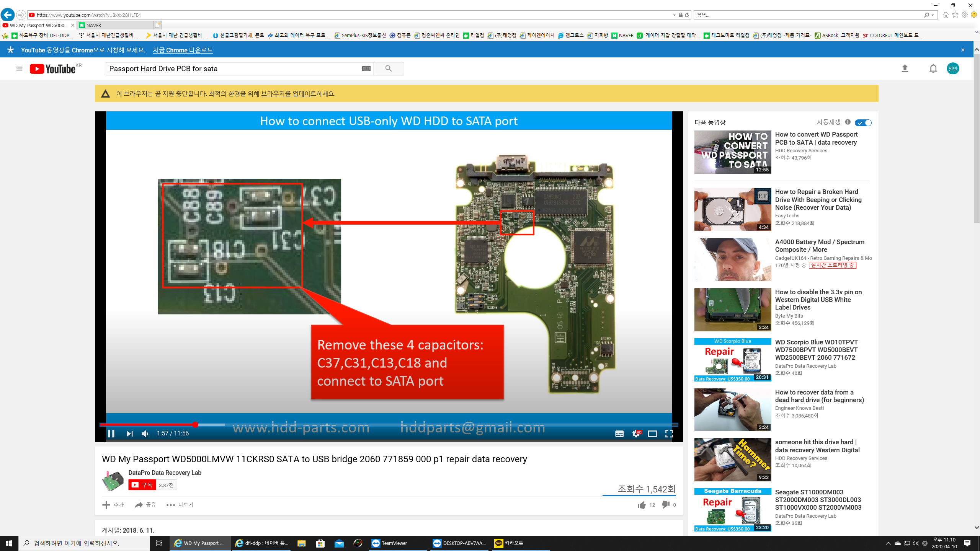The height and width of the screenshot is (551, 980).
Task: Toggle video subtitles icon
Action: click(619, 434)
